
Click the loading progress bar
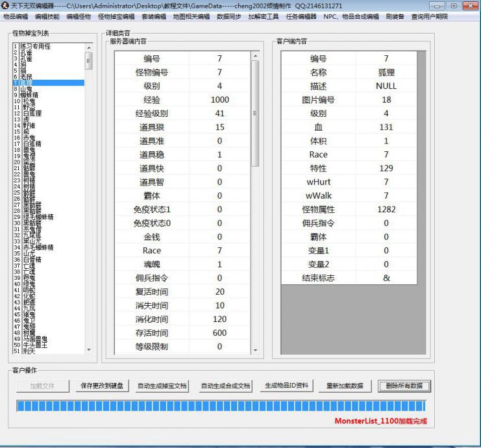pyautogui.click(x=221, y=406)
